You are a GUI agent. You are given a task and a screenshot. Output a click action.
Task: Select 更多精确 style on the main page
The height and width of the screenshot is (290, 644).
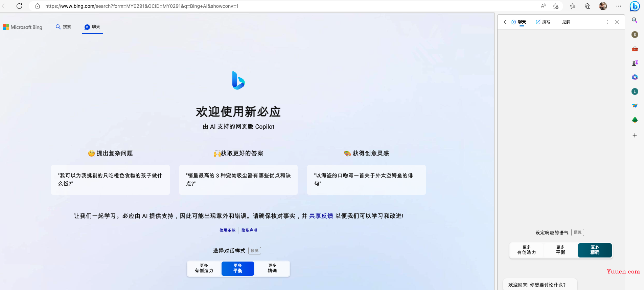click(x=272, y=268)
